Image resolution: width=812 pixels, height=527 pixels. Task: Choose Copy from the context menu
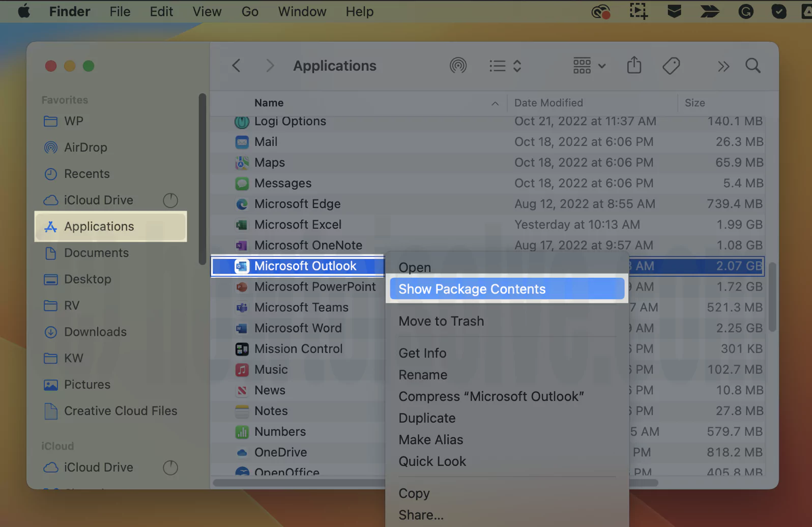[414, 493]
